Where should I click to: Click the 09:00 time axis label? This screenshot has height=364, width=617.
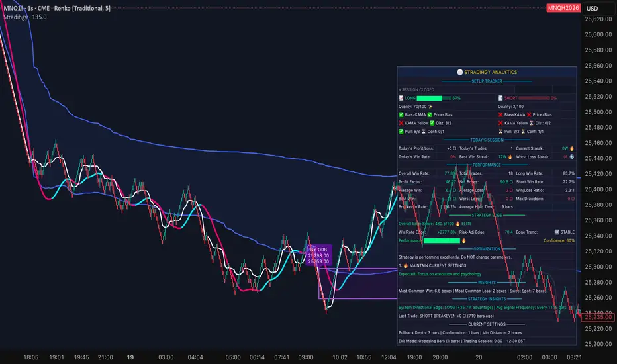click(x=305, y=357)
